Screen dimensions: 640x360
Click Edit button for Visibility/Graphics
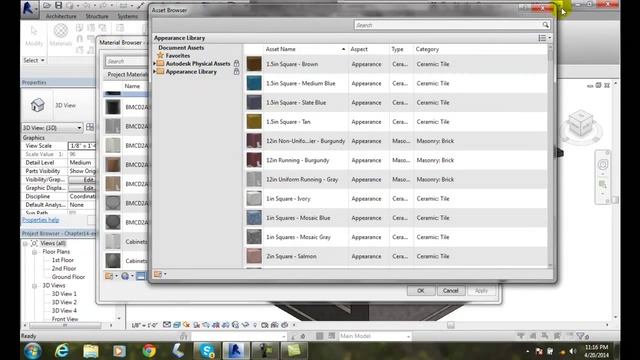[82, 180]
